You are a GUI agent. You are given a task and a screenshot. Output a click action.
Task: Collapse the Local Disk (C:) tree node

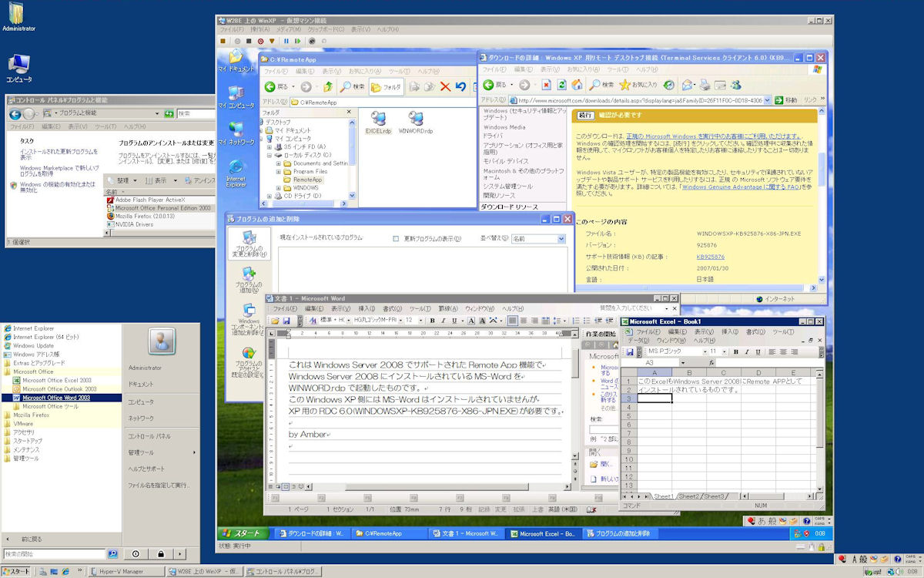(x=269, y=155)
